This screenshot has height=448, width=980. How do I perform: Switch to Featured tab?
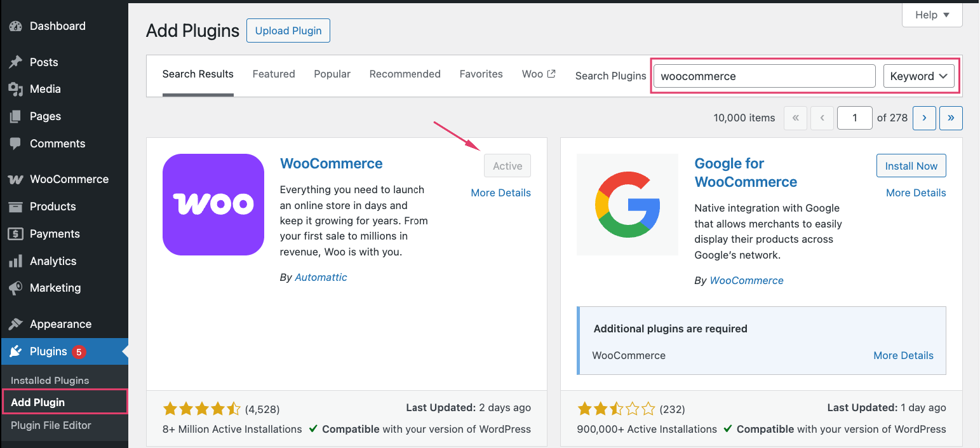[x=274, y=74]
